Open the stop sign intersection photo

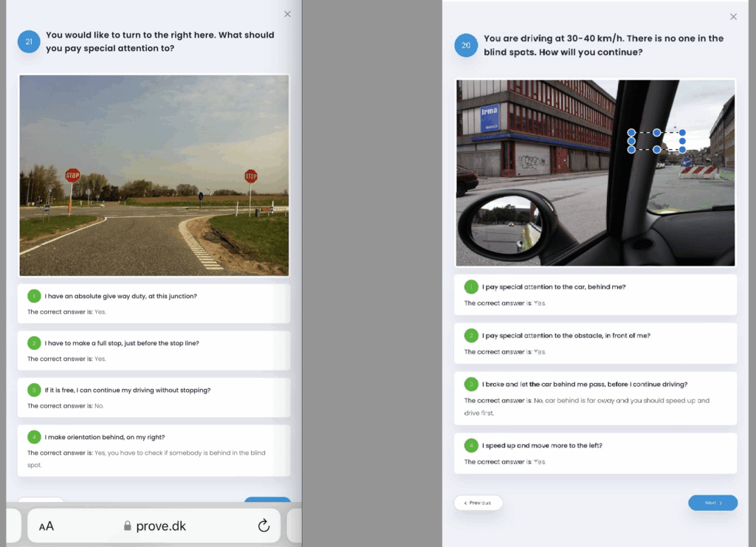pyautogui.click(x=154, y=175)
